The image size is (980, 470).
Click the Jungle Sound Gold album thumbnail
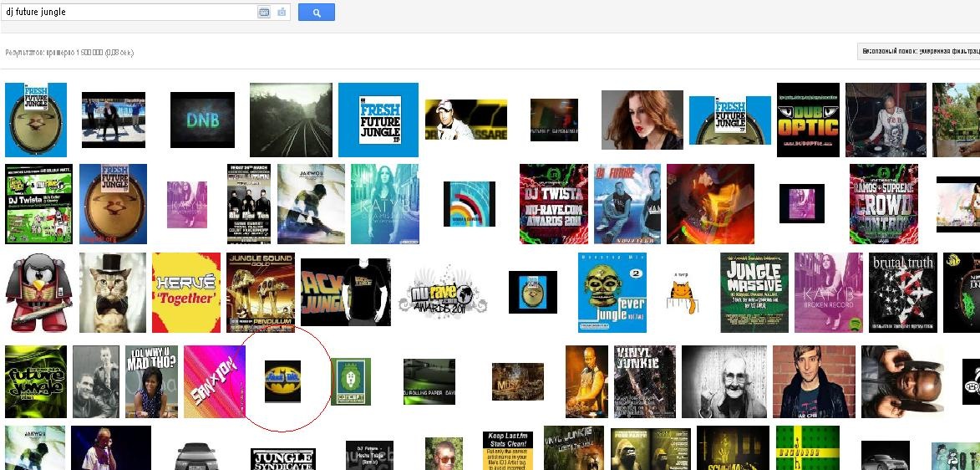[261, 292]
